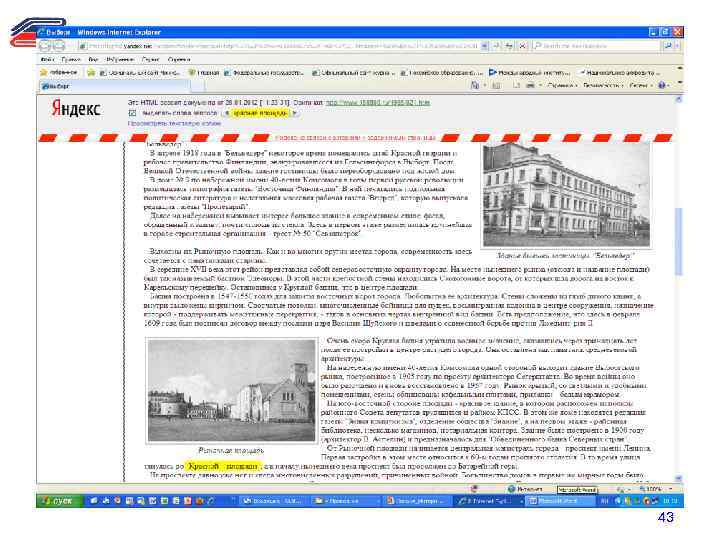Click the favorites bar overflow chevron

pos(680,69)
